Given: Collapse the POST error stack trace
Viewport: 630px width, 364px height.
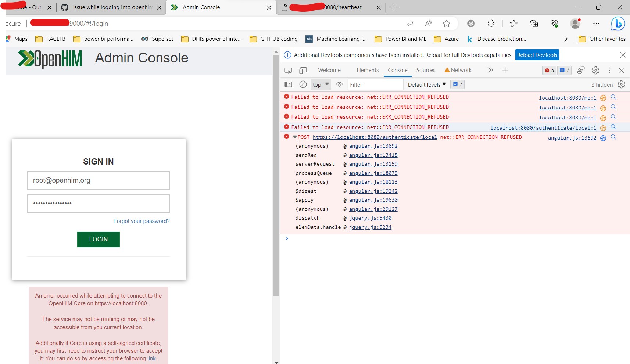Looking at the screenshot, I should (294, 137).
